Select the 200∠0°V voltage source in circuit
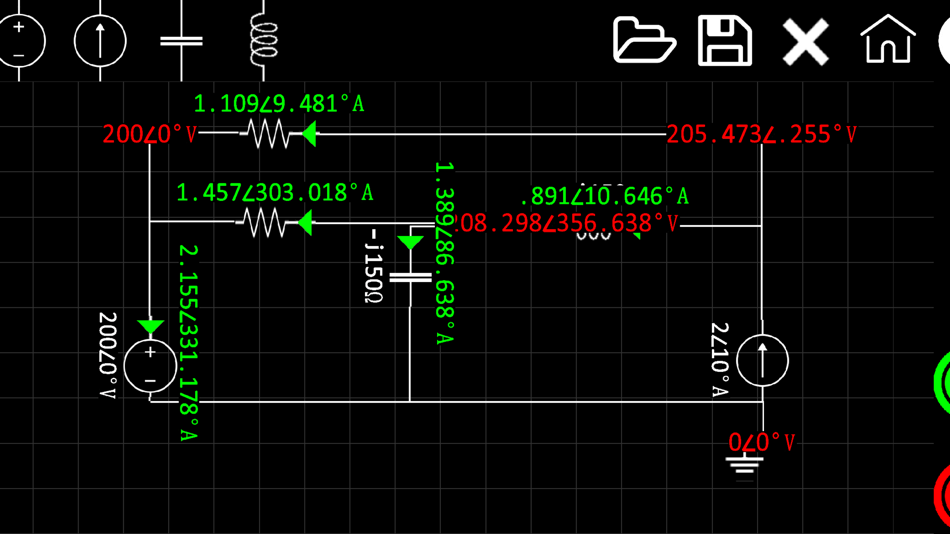This screenshot has height=534, width=950. pyautogui.click(x=150, y=366)
